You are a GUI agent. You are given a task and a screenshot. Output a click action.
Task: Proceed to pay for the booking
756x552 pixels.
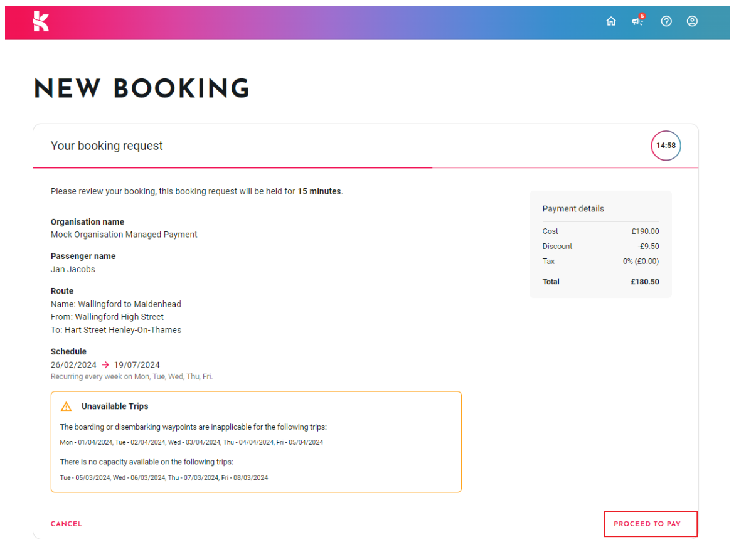[651, 524]
